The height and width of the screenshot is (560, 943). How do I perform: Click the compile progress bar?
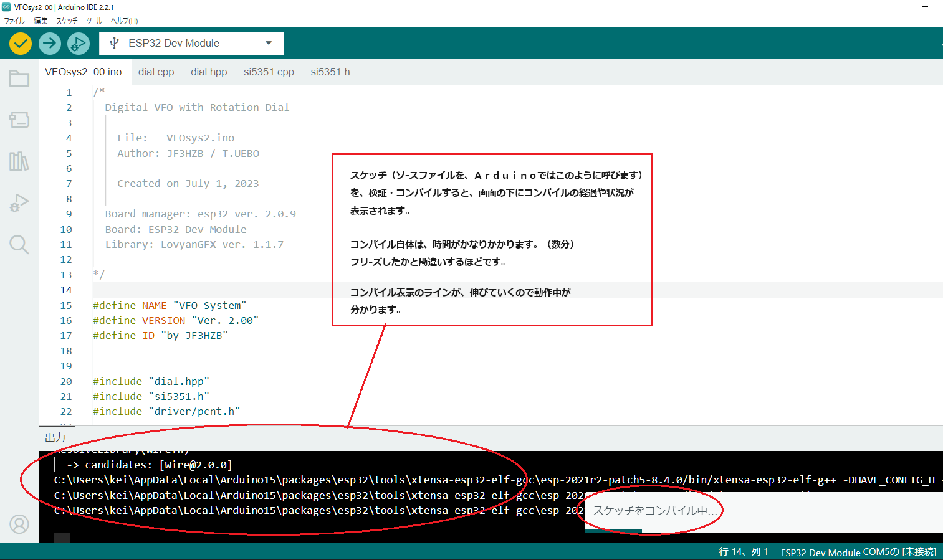[x=613, y=531]
